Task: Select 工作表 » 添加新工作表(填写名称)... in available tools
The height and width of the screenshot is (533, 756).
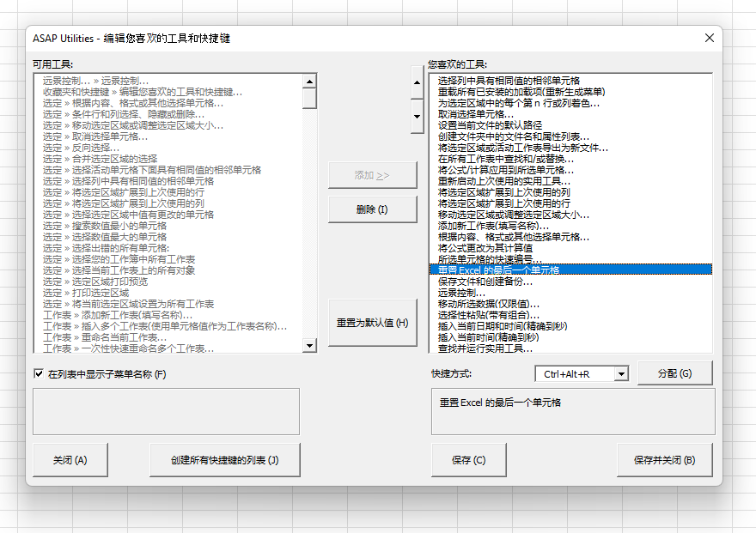Action: pos(118,315)
